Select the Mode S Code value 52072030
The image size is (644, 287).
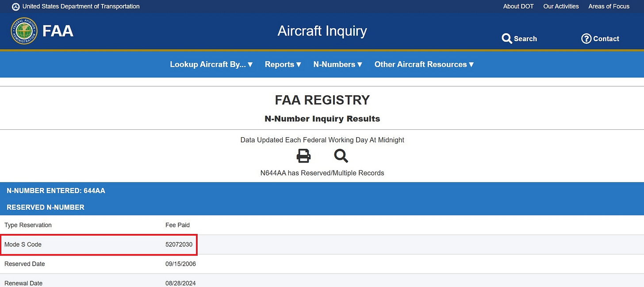pos(179,244)
